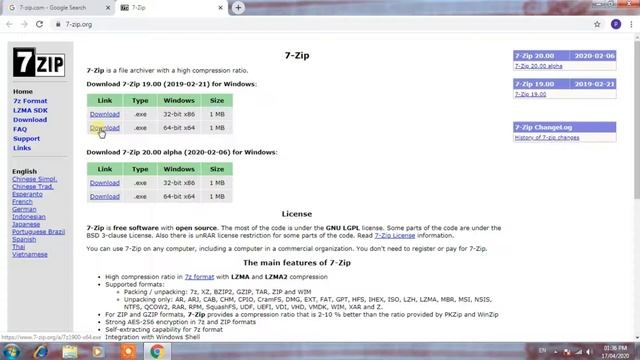Close the 7-Zip tab
The width and height of the screenshot is (640, 360).
tap(220, 8)
